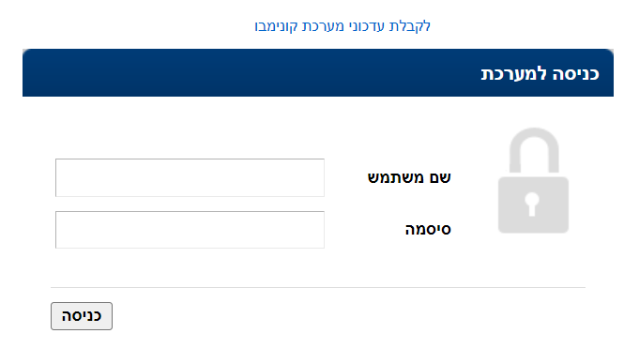Click the כניסה login button

tap(82, 316)
